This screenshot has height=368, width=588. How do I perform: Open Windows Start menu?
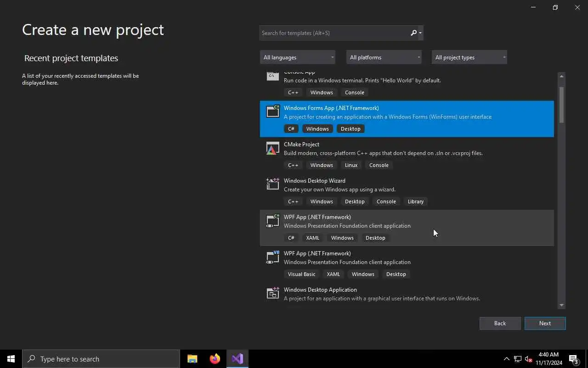click(11, 359)
